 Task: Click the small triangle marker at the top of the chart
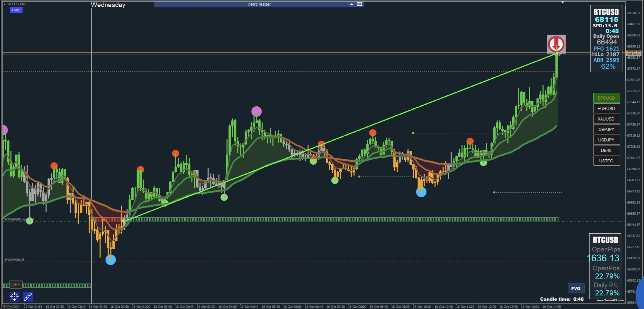tap(562, 3)
